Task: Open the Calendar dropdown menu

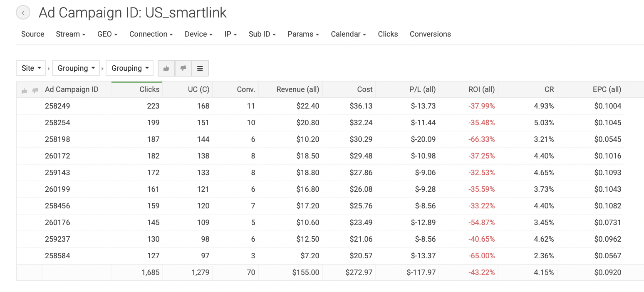Action: coord(348,34)
